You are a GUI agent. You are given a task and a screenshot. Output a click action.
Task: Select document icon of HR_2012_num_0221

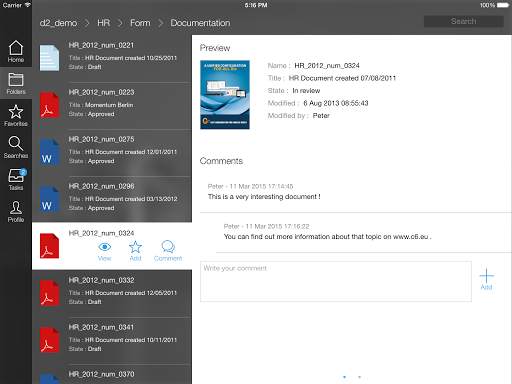pyautogui.click(x=49, y=58)
